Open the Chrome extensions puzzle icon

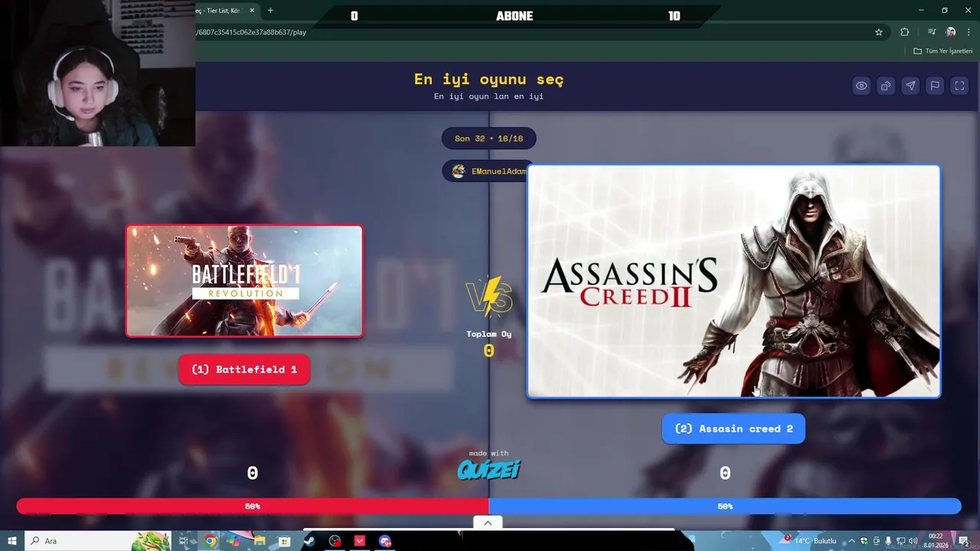click(905, 32)
